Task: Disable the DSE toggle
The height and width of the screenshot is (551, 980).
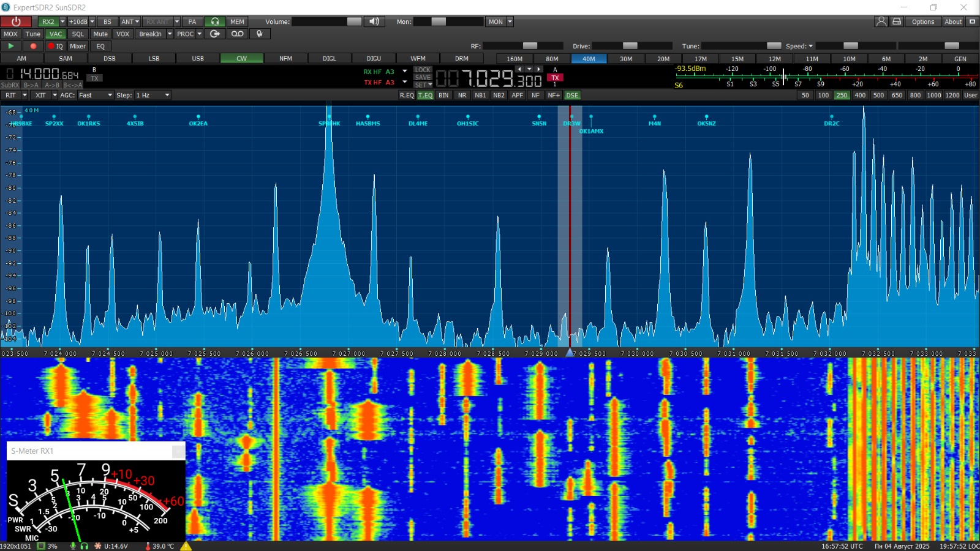Action: click(572, 95)
